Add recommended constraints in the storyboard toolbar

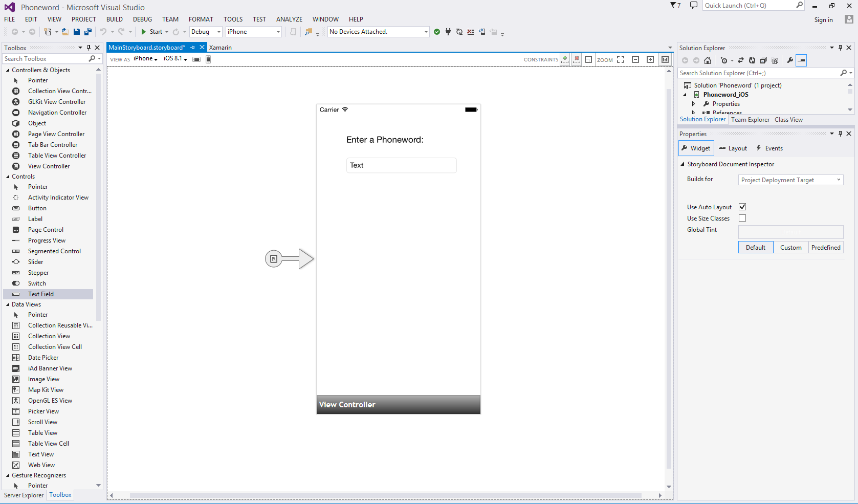click(x=564, y=59)
